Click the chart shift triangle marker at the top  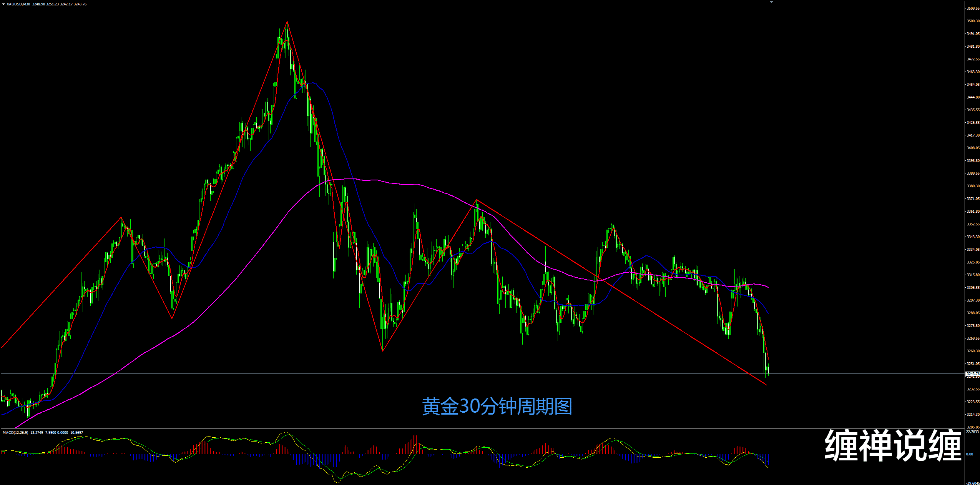tap(771, 2)
